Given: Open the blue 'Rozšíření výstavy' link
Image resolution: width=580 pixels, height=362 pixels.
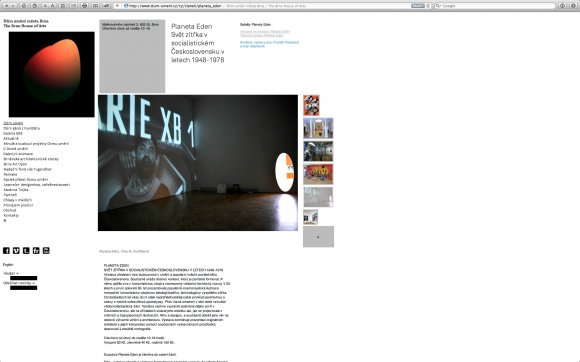Looking at the screenshot, I should (x=269, y=44).
